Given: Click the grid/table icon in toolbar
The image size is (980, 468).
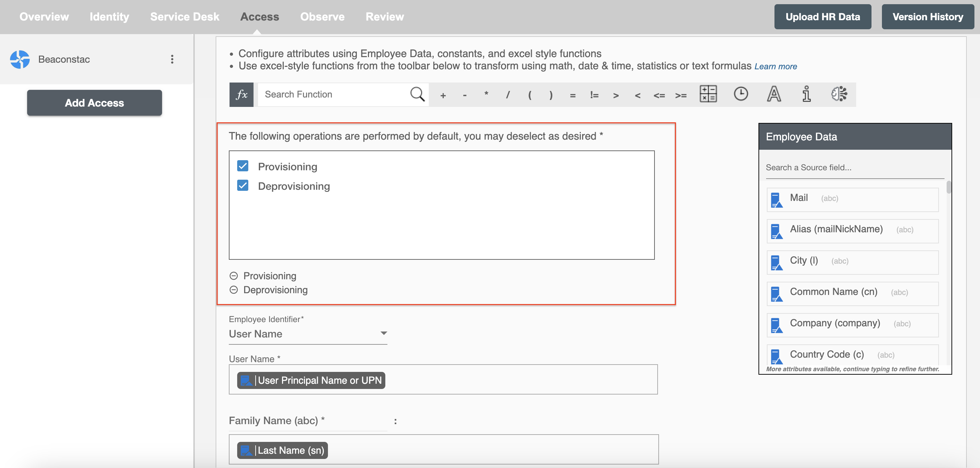Looking at the screenshot, I should coord(708,94).
